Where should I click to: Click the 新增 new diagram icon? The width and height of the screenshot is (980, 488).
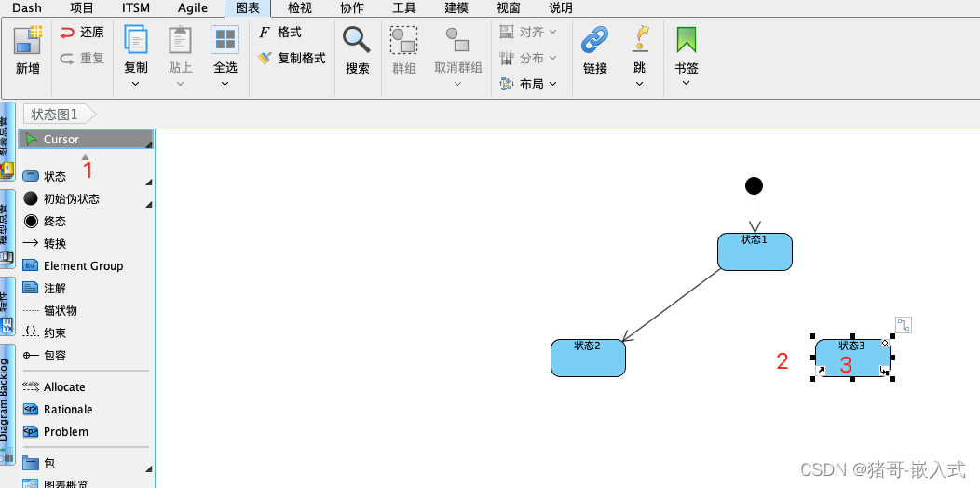click(x=28, y=40)
